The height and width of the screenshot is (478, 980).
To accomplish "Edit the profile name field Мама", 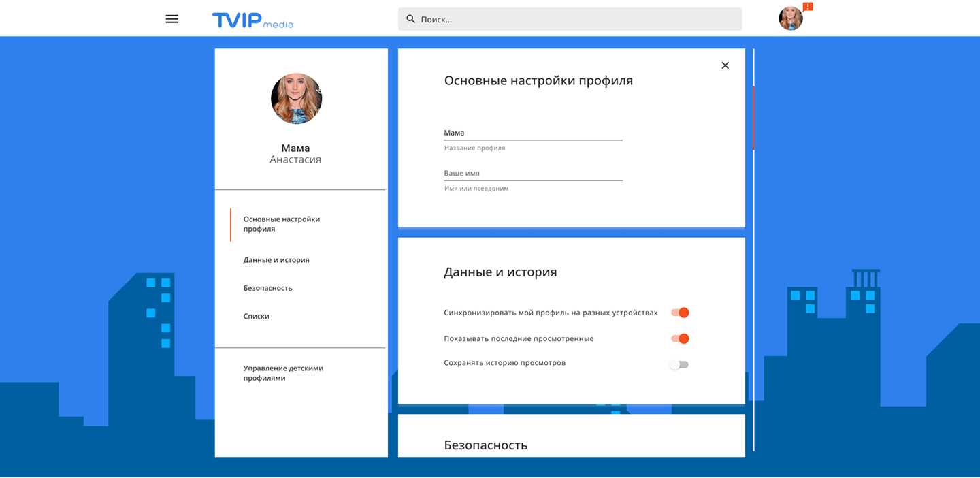I will click(533, 133).
